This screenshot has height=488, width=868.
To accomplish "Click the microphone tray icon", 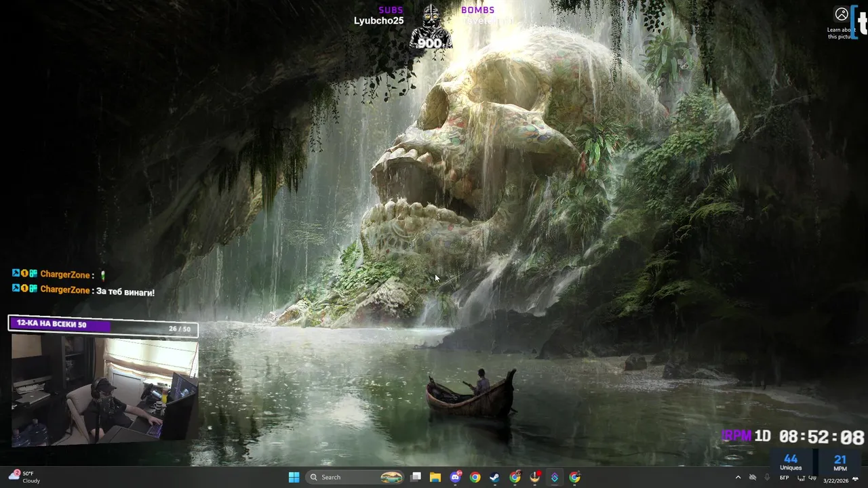I will [767, 478].
